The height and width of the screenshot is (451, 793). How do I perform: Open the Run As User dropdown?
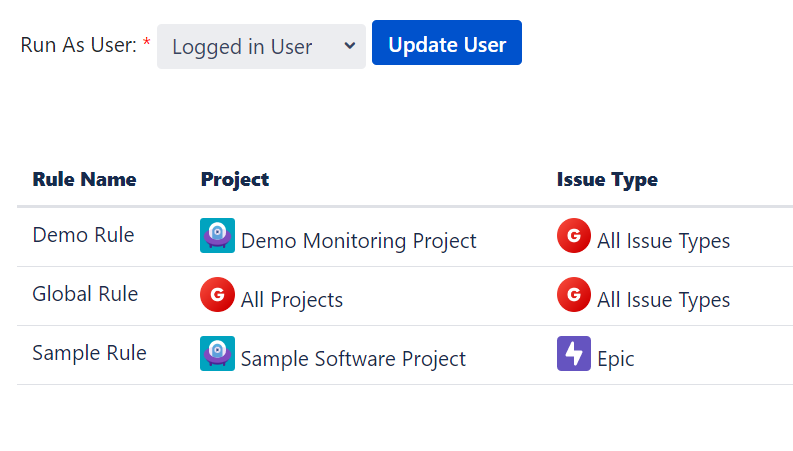coord(261,46)
